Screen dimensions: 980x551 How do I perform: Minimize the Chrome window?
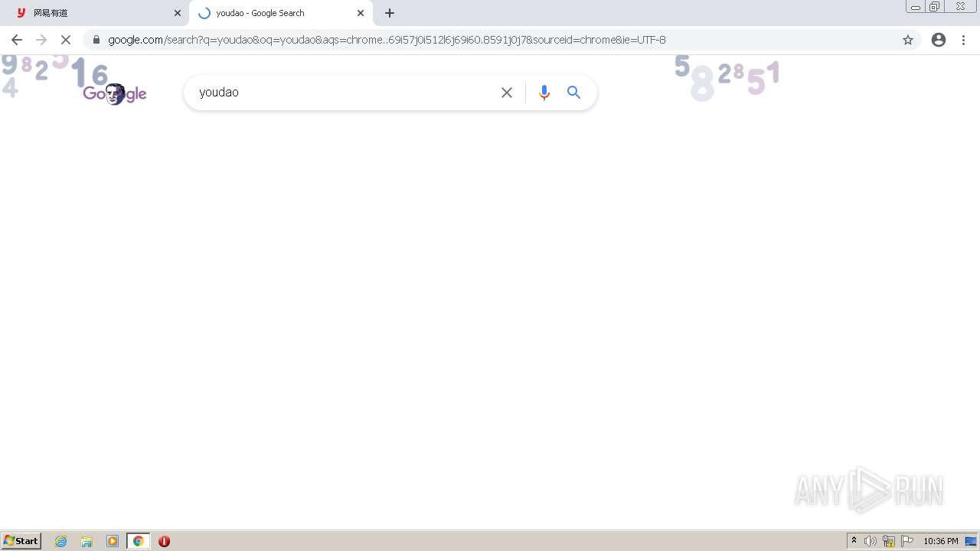tap(916, 7)
